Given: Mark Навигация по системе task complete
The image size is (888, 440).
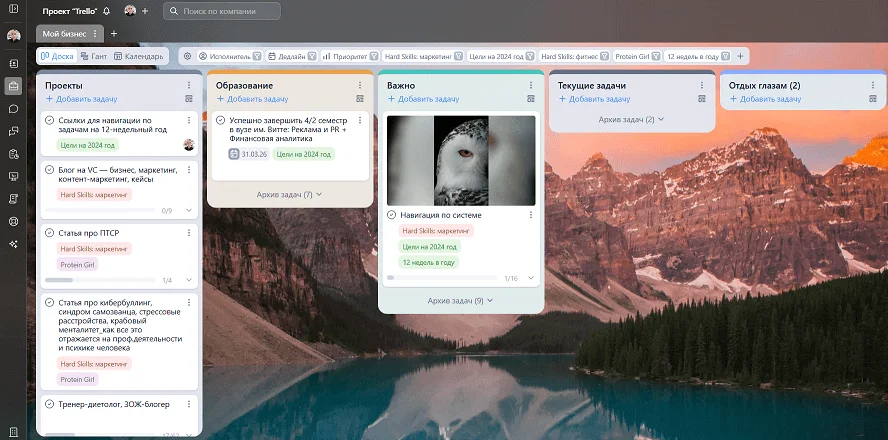Looking at the screenshot, I should (391, 215).
